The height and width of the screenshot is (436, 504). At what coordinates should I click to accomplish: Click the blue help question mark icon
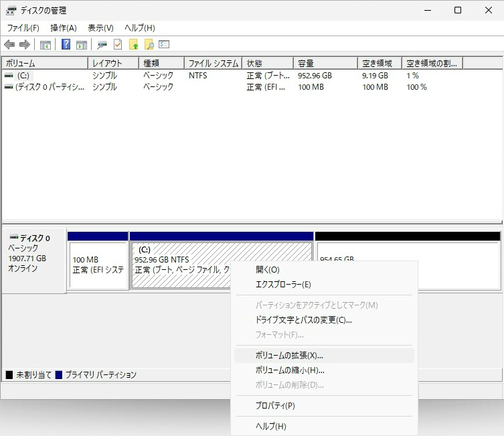[x=66, y=45]
